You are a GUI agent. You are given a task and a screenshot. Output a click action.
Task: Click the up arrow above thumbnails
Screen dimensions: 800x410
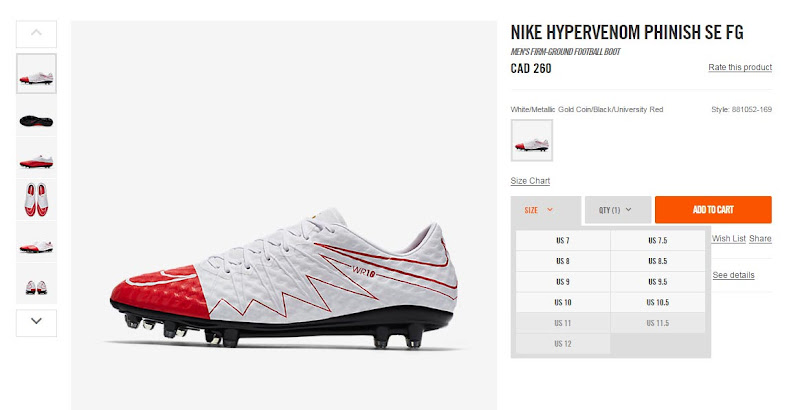pyautogui.click(x=36, y=34)
